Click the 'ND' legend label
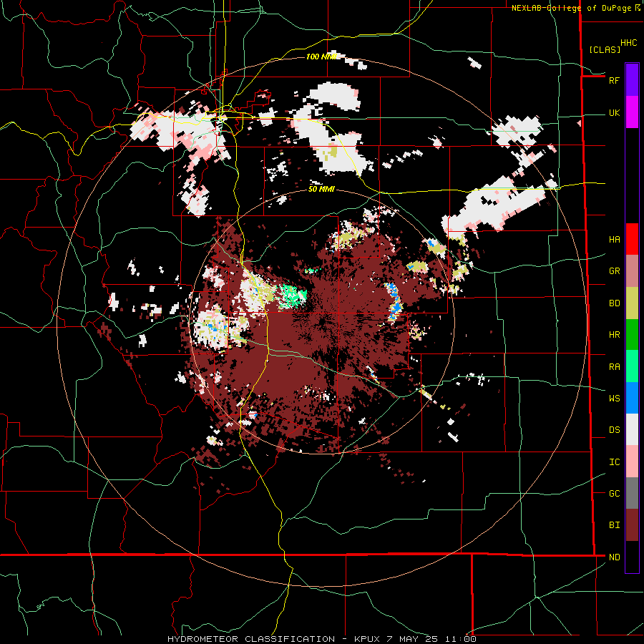Viewport: 644px width, 644px height. [614, 557]
